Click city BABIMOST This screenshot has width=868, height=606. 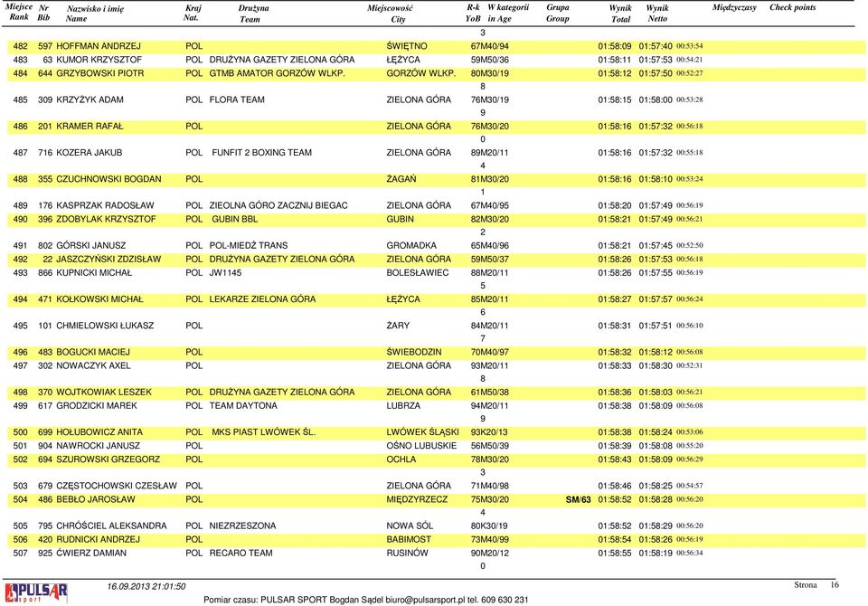[x=409, y=540]
